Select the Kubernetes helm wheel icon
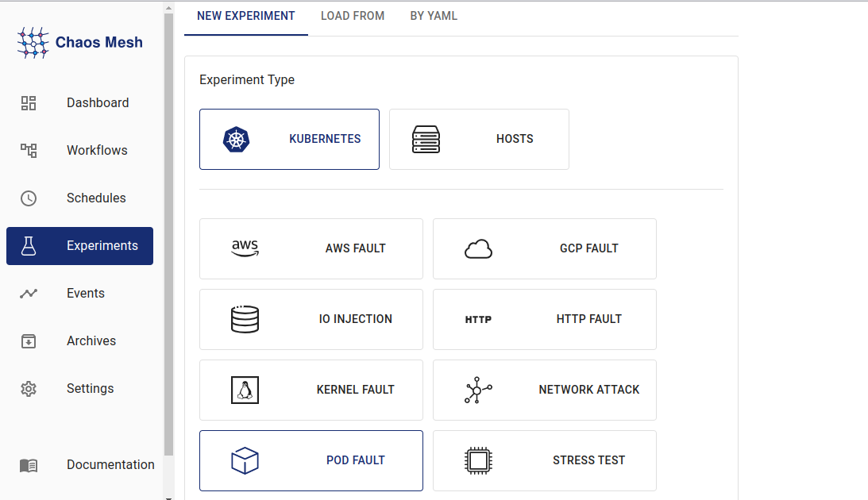 coord(237,139)
